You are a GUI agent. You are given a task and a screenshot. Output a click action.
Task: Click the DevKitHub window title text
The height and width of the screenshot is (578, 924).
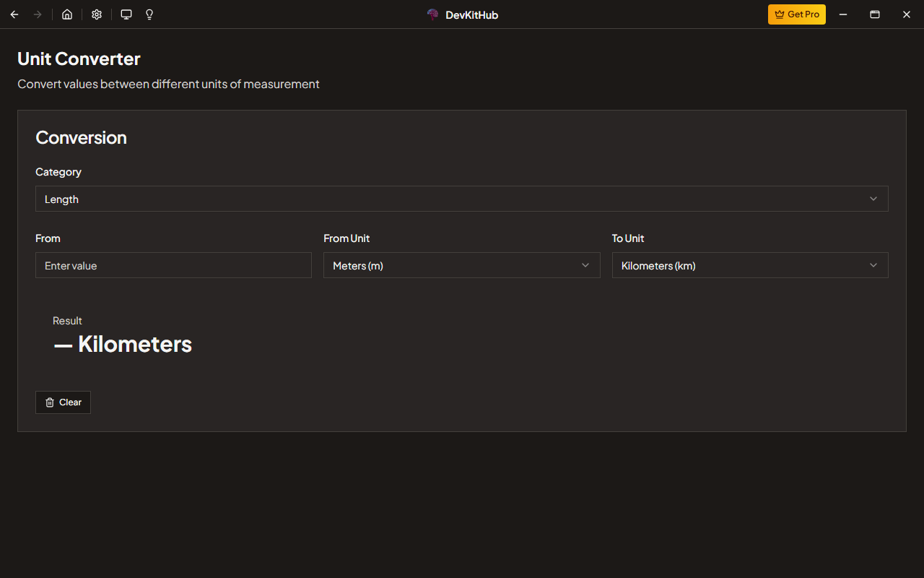click(472, 14)
